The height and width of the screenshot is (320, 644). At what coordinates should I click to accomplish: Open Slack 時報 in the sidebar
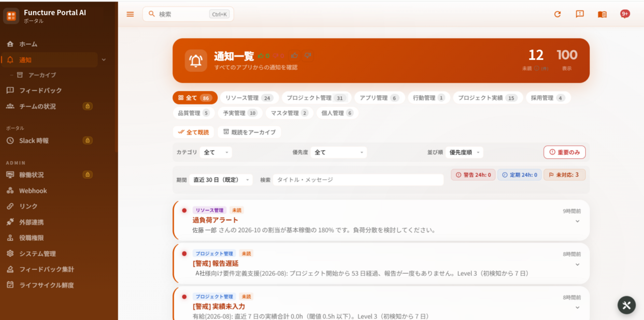(49, 141)
